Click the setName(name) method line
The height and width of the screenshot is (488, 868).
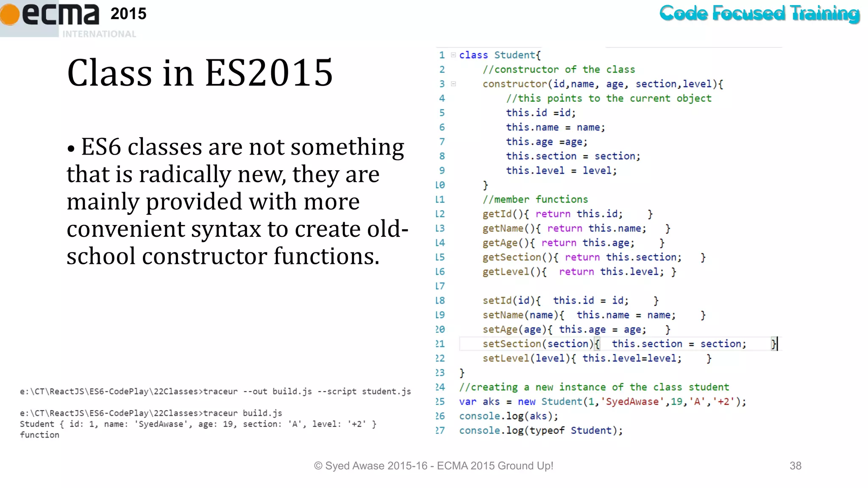[594, 315]
